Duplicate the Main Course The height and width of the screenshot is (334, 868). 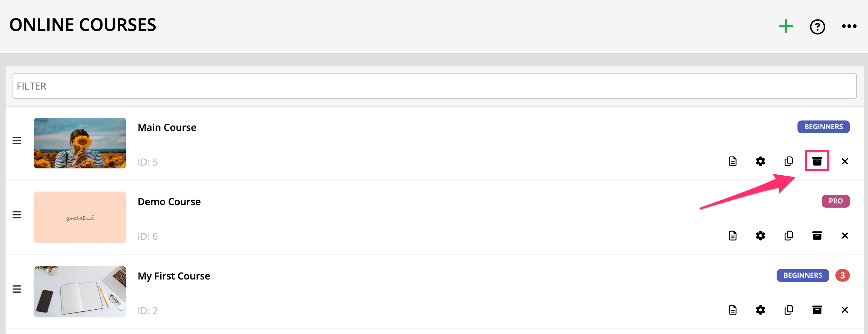click(789, 161)
